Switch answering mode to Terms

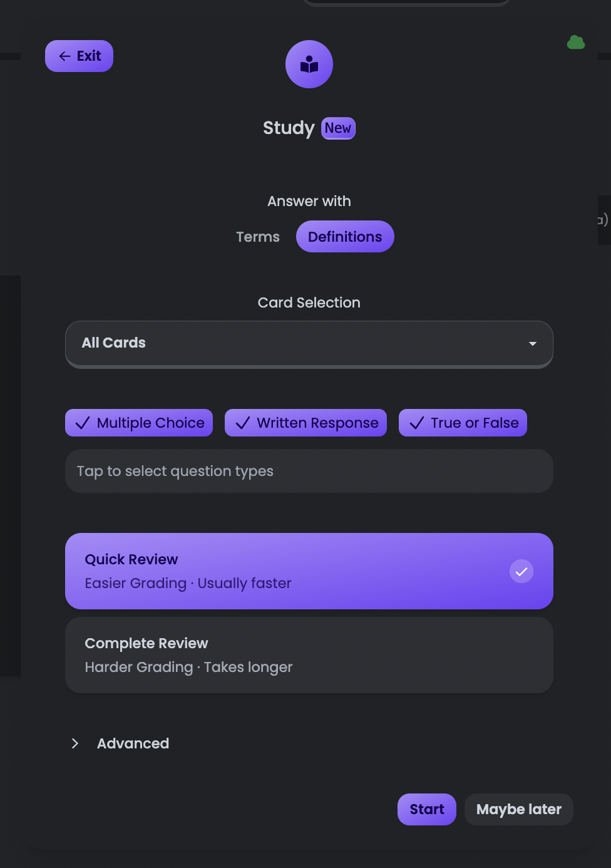click(257, 237)
